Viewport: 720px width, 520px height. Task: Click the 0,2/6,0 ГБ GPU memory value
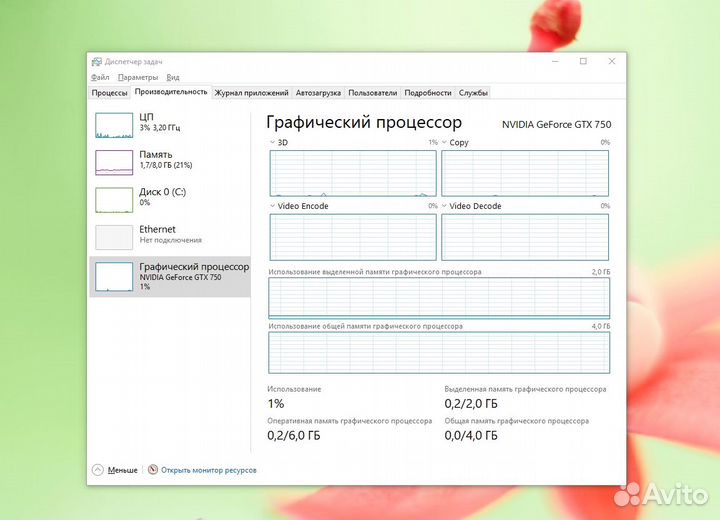pos(293,435)
